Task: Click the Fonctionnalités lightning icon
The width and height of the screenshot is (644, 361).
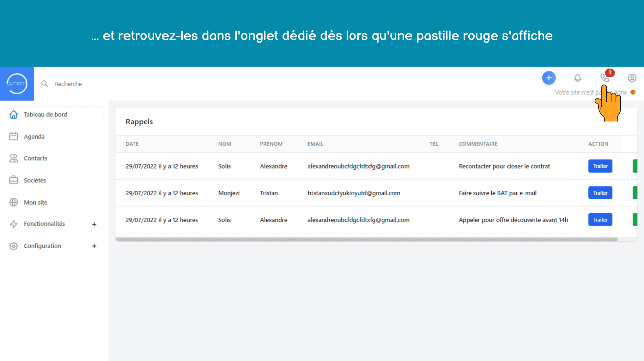Action: point(14,224)
